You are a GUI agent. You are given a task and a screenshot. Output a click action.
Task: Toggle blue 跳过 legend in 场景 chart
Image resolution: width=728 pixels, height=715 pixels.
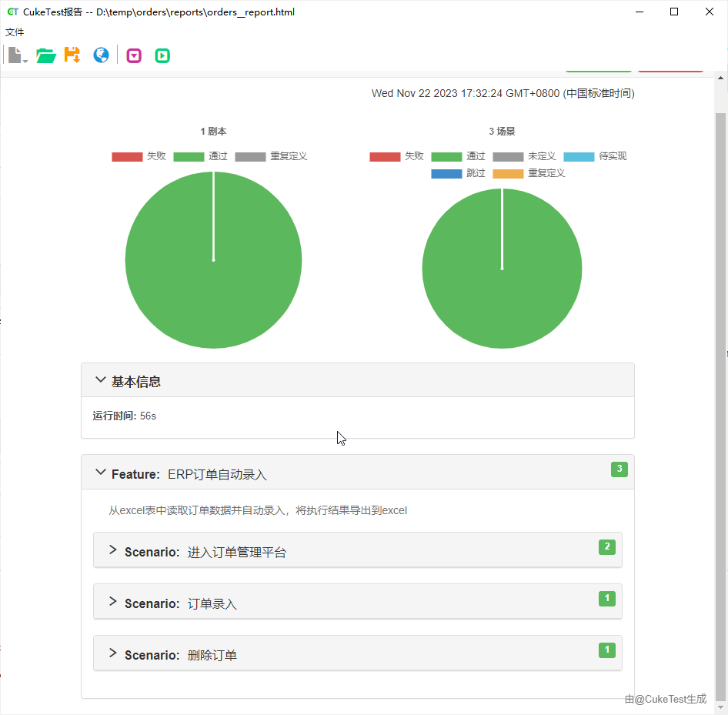(x=458, y=174)
